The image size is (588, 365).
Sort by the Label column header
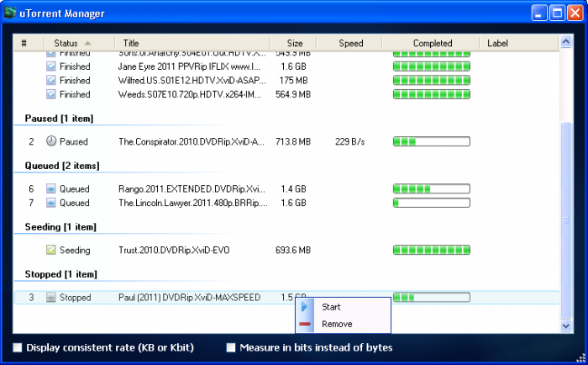point(519,43)
